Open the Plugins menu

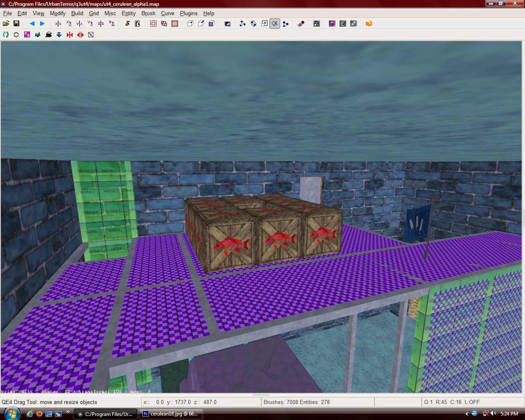[188, 13]
